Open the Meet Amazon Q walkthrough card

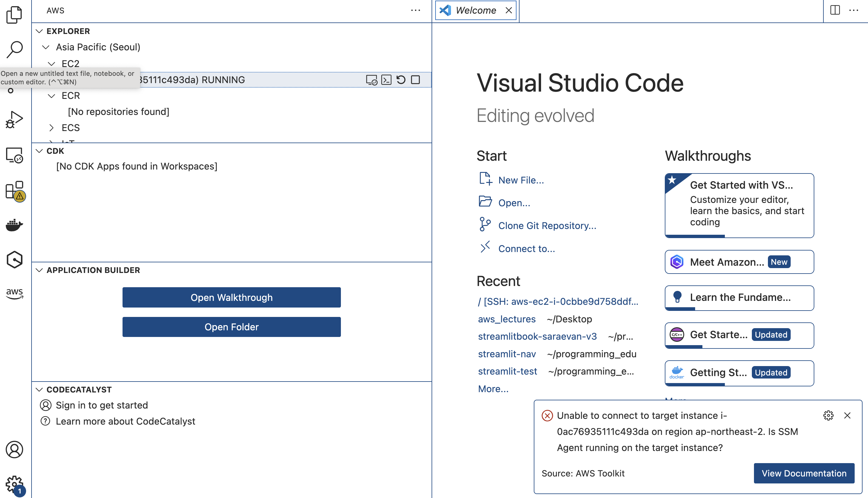pos(739,262)
